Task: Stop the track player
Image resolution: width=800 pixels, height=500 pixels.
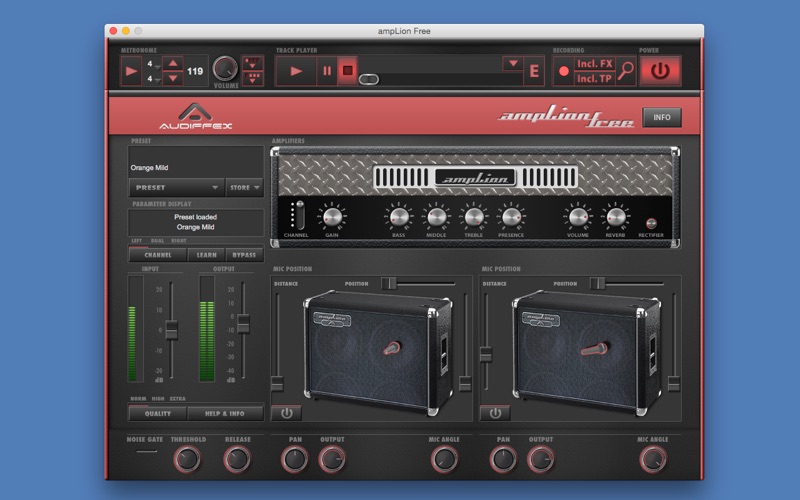Action: tap(347, 70)
